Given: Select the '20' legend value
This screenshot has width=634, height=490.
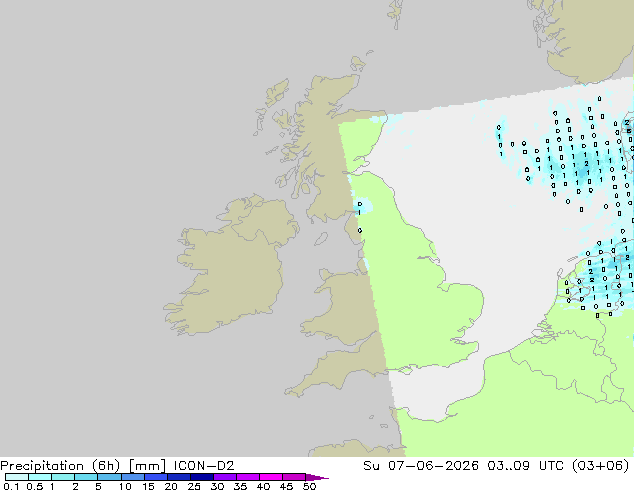Looking at the screenshot, I should [171, 486].
